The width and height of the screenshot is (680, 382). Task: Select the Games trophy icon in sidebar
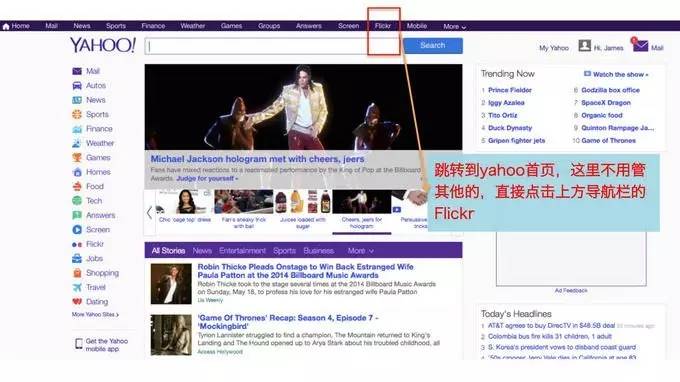(77, 157)
